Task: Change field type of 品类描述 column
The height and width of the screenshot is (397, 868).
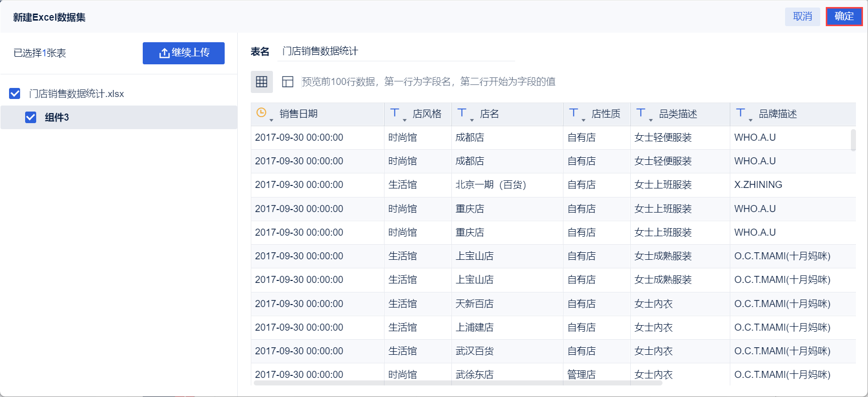Action: pos(644,114)
